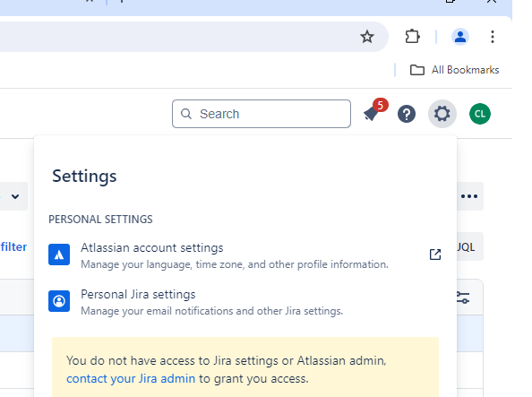Open the three-dot more actions button

(469, 196)
